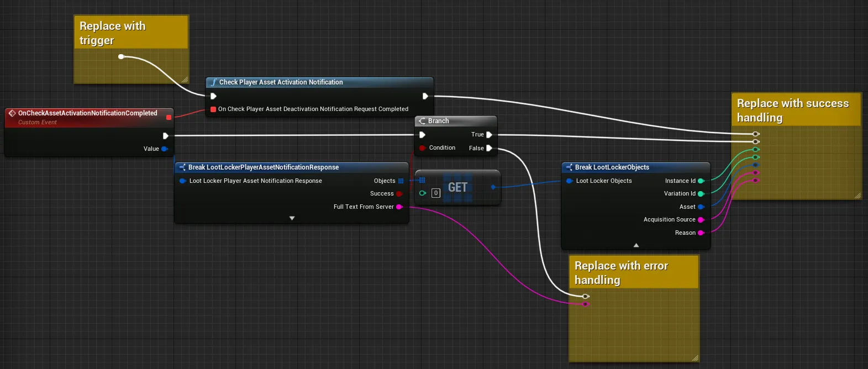Collapse the Break LootLockerObjects pins arrow
Viewport: 868px width, 369px height.
click(636, 245)
